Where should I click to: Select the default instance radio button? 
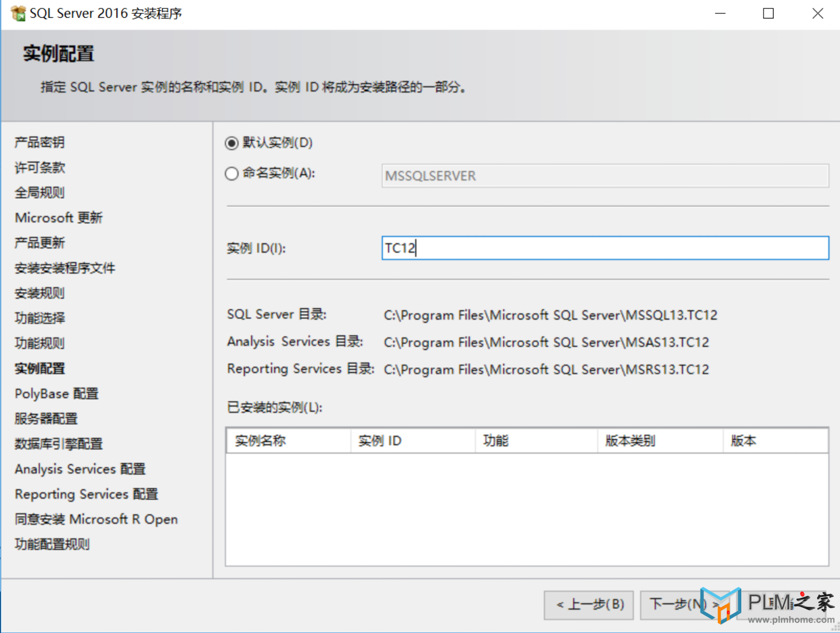pos(232,143)
